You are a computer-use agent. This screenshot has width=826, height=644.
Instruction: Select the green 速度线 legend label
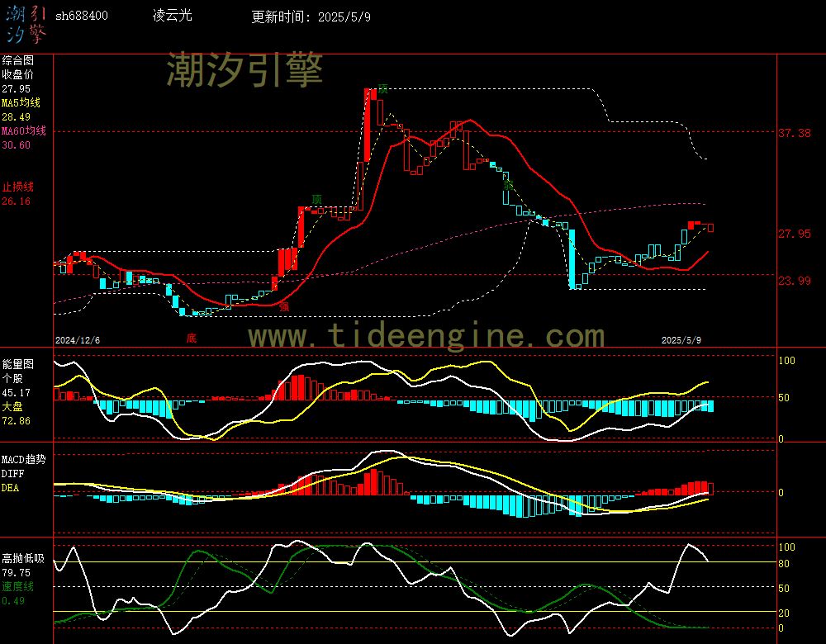pos(18,586)
